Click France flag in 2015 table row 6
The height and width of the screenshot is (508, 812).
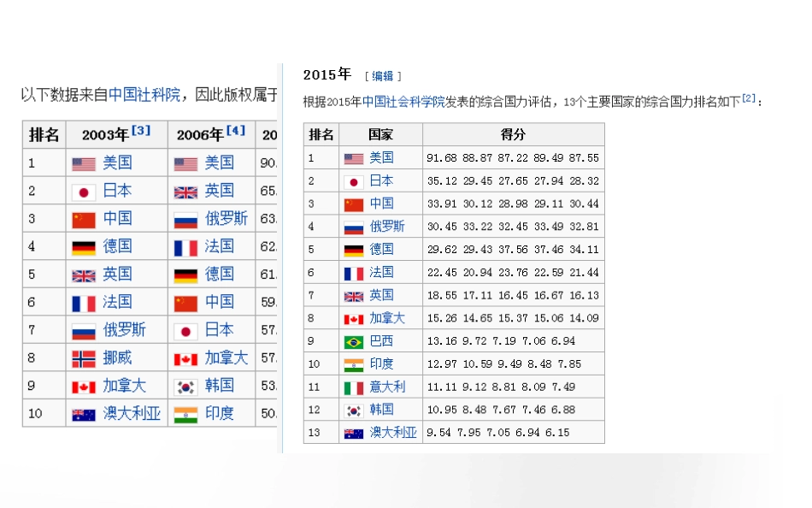(x=354, y=273)
